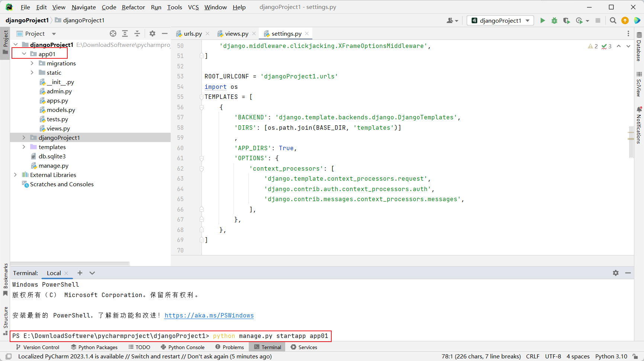644x361 pixels.
Task: Select Opened File locate target icon
Action: [113, 33]
